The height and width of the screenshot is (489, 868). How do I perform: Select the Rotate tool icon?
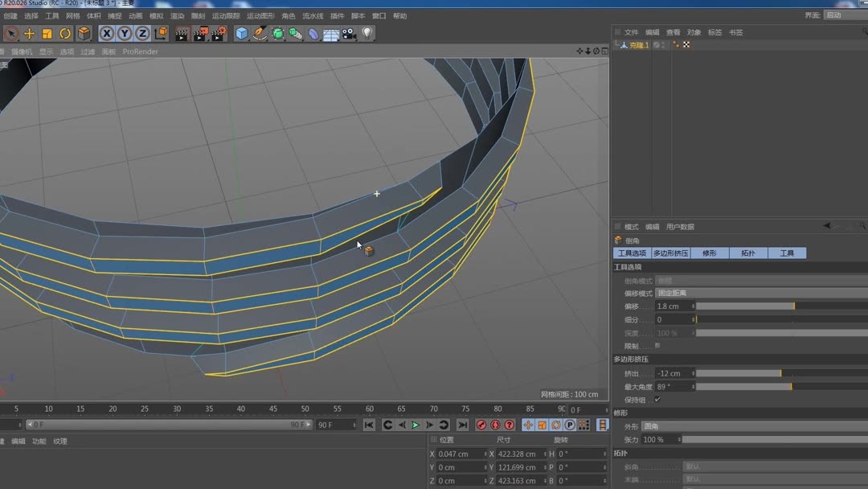tap(65, 34)
